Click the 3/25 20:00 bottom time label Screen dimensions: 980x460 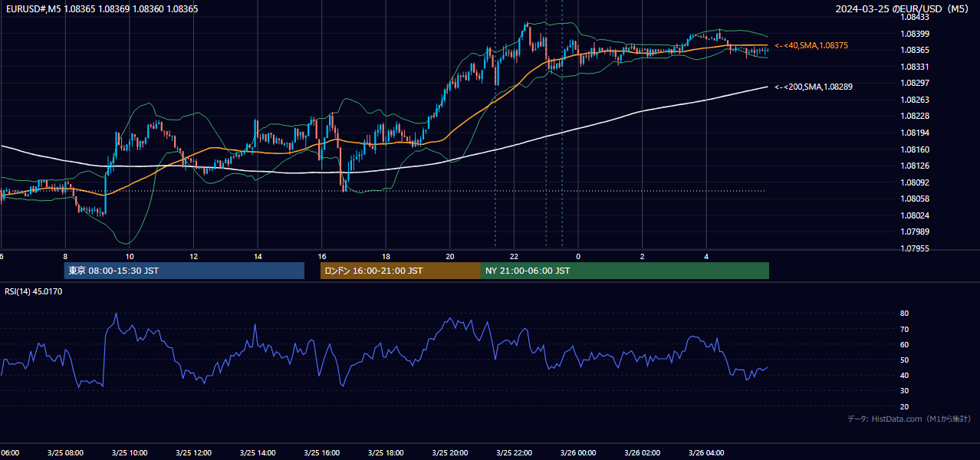(x=450, y=453)
